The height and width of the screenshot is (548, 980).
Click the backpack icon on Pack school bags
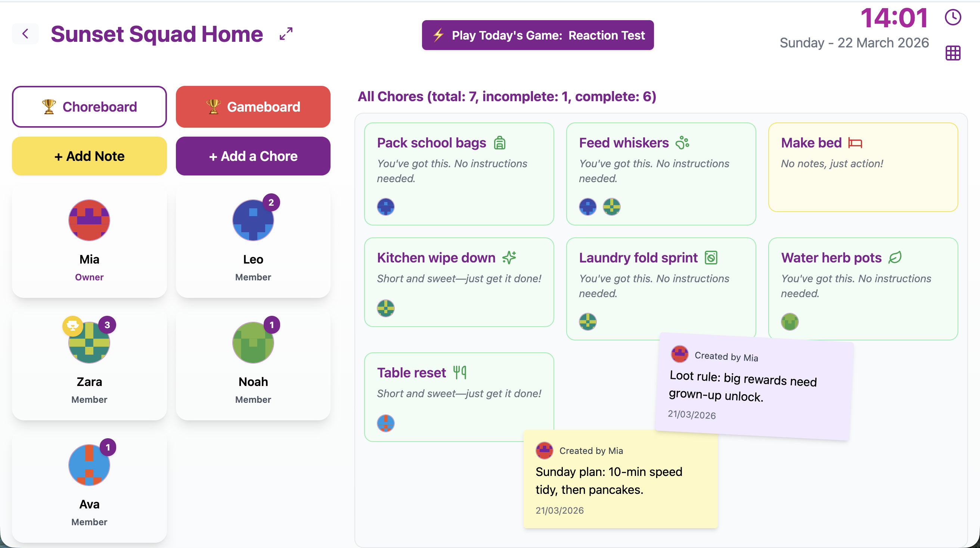click(x=499, y=143)
